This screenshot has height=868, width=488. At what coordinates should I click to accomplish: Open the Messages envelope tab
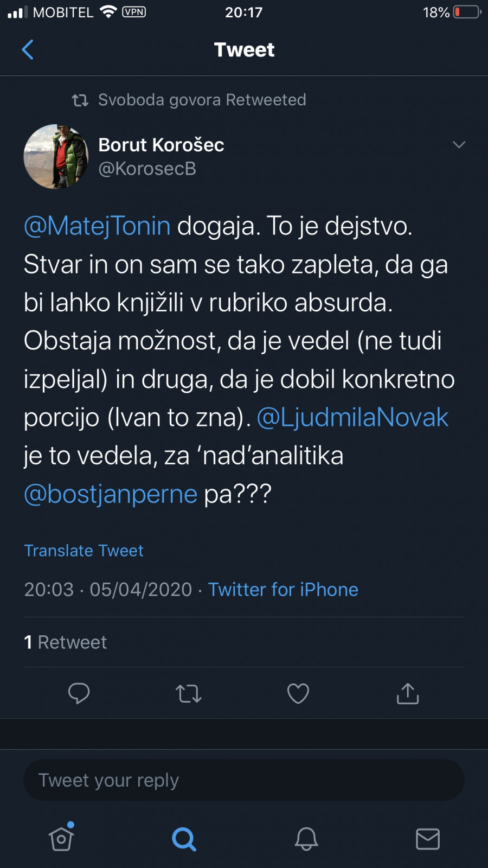pyautogui.click(x=428, y=839)
